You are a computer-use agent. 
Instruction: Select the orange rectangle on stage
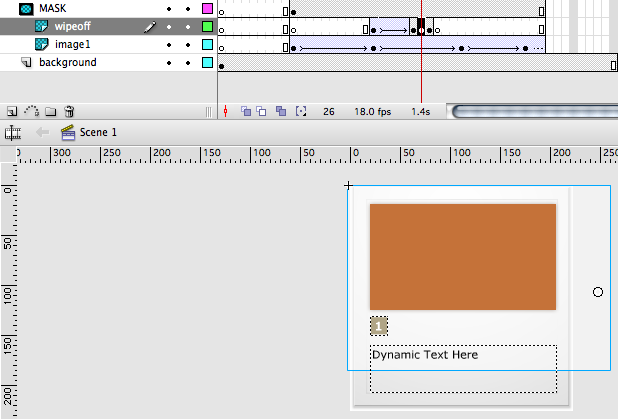pos(463,257)
